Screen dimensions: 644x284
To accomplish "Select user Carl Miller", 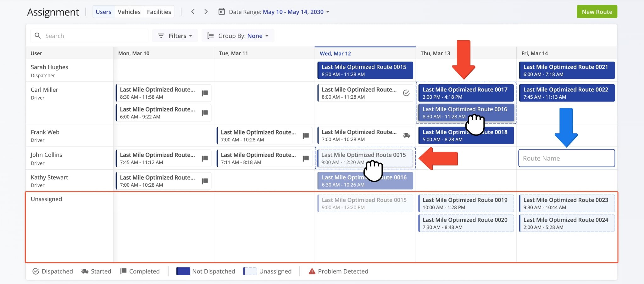I will pos(44,90).
